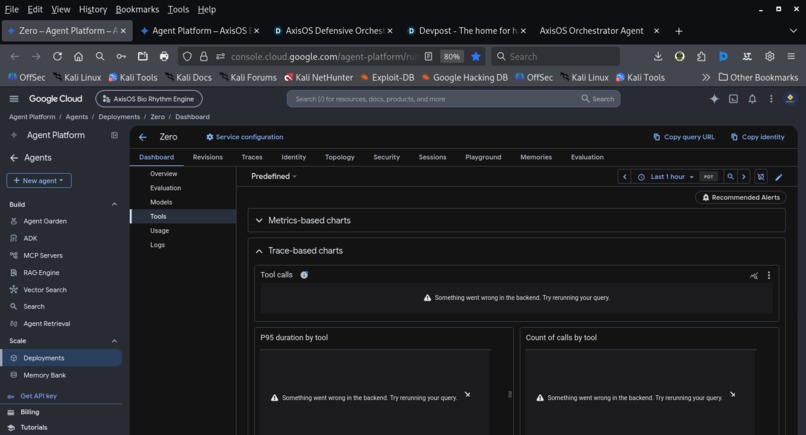Click the zoom magnifier in time controls
Image resolution: width=806 pixels, height=435 pixels.
tap(730, 177)
